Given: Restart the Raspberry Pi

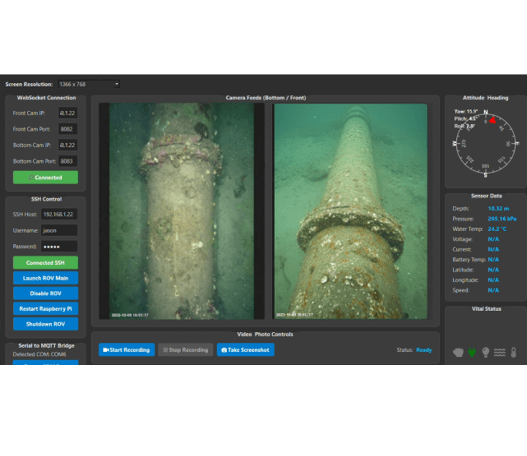Looking at the screenshot, I should click(45, 309).
